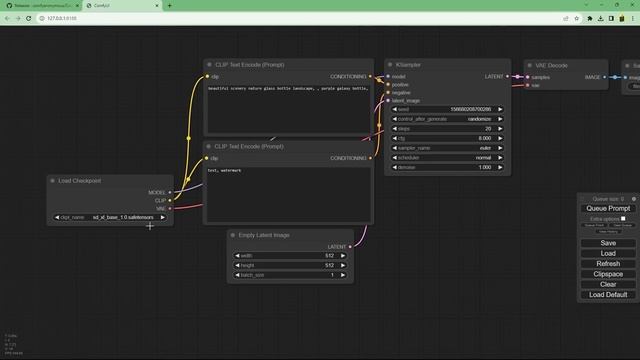Close the ComfyUI browser tab
Viewport: 640px width, 360px height.
[157, 6]
